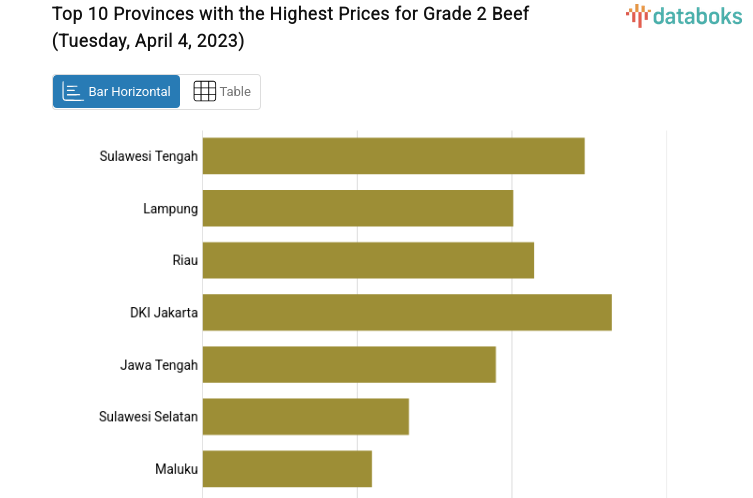Select the Maluku bar
Image resolution: width=753 pixels, height=498 pixels.
coord(287,468)
